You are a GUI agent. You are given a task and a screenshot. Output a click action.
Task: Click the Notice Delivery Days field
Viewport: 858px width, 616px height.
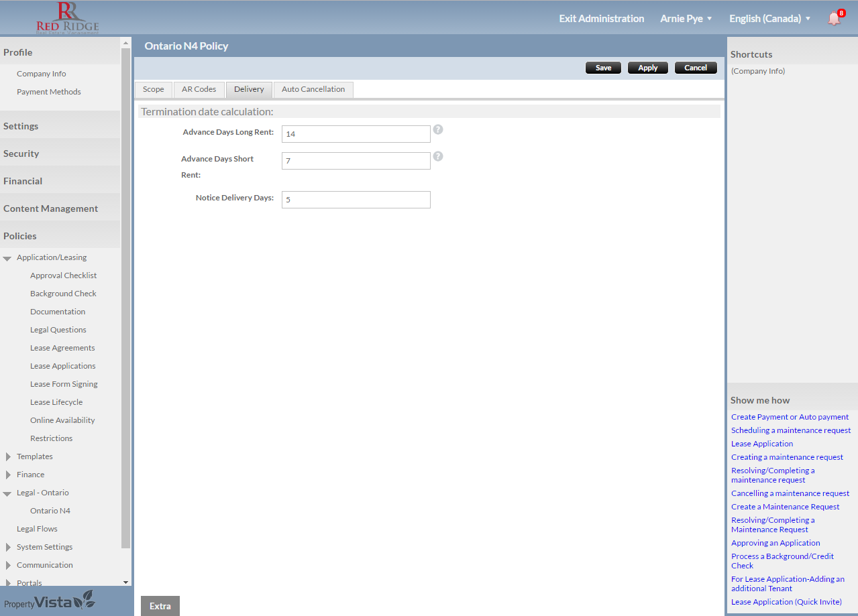click(356, 200)
